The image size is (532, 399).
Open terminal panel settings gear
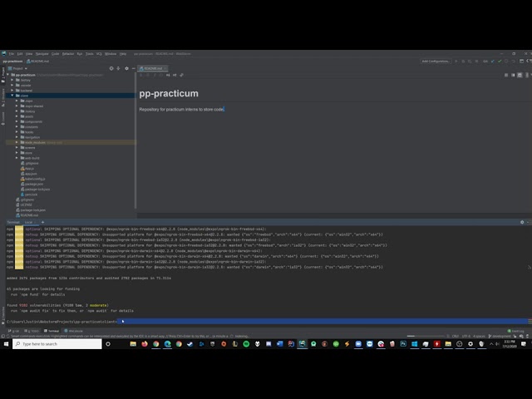522,222
